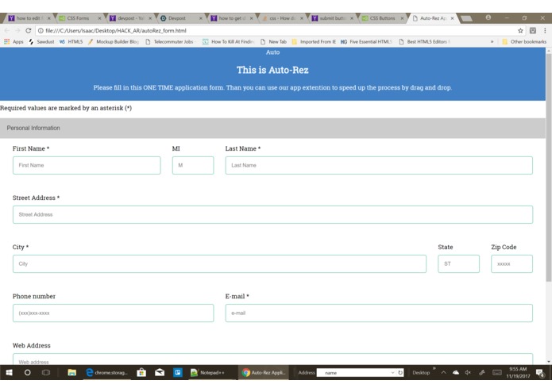This screenshot has height=392, width=552.
Task: Open the Mail app taskbar icon
Action: (x=160, y=373)
